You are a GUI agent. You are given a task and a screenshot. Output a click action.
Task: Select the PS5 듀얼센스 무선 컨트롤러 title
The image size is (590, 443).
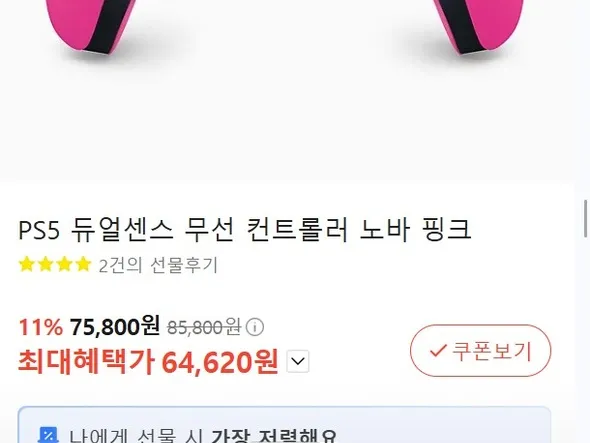[245, 229]
